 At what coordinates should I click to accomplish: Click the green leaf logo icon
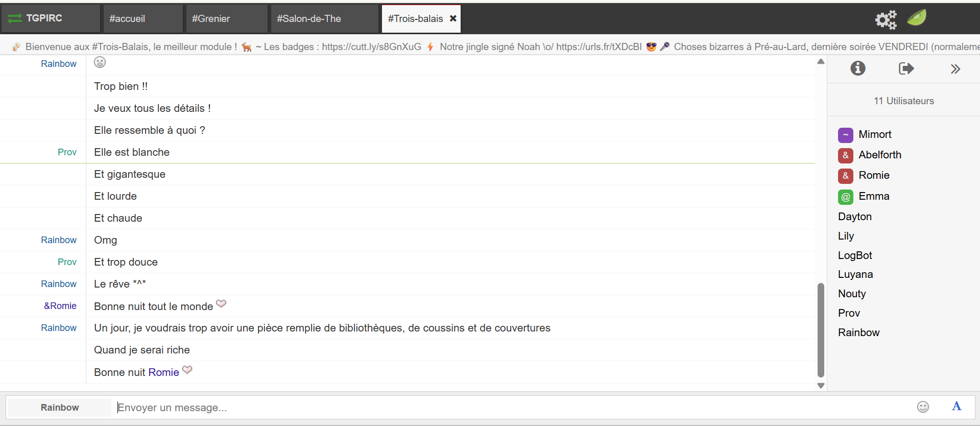917,18
